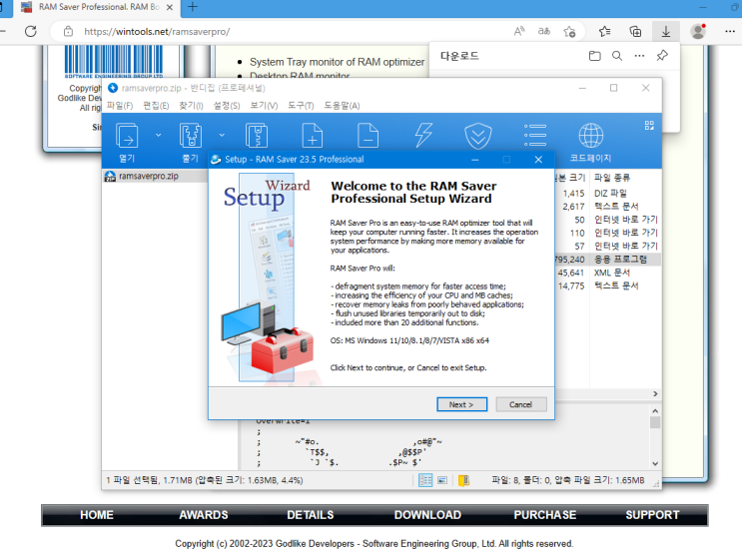Toggle details list view in status bar

click(x=425, y=480)
